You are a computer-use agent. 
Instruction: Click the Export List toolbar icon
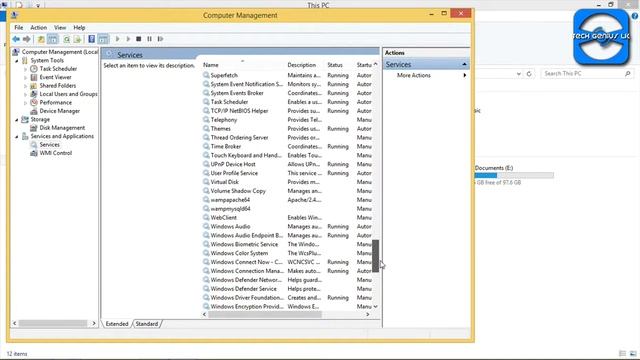coord(78,39)
